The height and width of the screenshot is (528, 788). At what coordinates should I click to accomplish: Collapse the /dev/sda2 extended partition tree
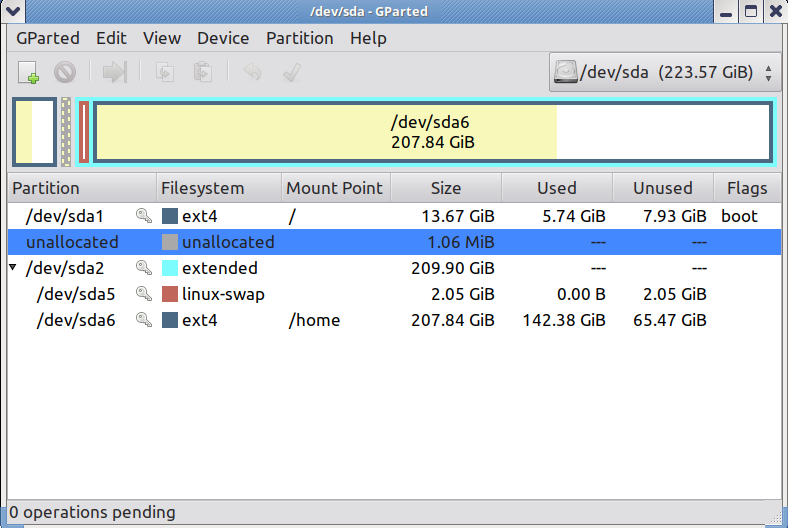point(13,267)
